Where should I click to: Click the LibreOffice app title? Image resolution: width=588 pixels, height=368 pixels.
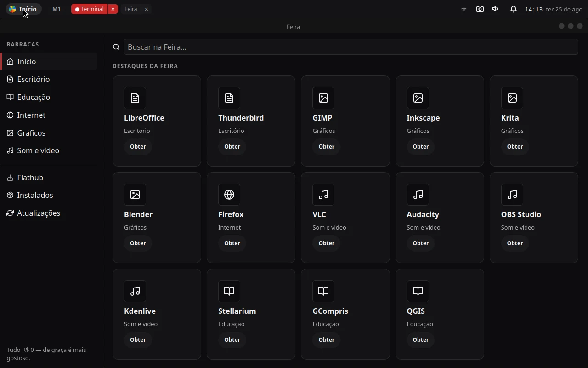pyautogui.click(x=144, y=118)
